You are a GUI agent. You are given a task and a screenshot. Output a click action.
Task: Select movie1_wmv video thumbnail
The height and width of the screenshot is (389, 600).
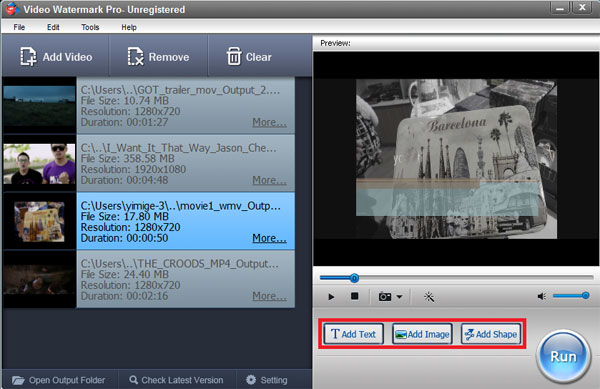pos(39,222)
